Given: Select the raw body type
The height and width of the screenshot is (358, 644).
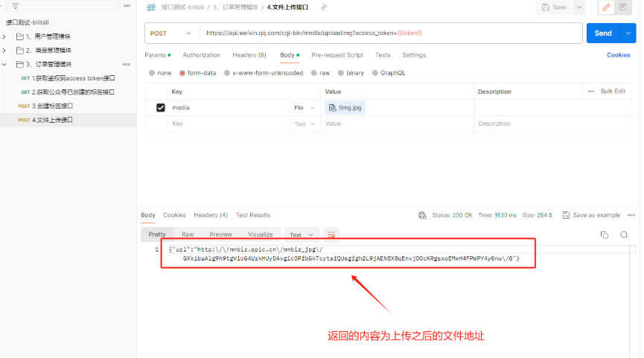Looking at the screenshot, I should (x=321, y=73).
